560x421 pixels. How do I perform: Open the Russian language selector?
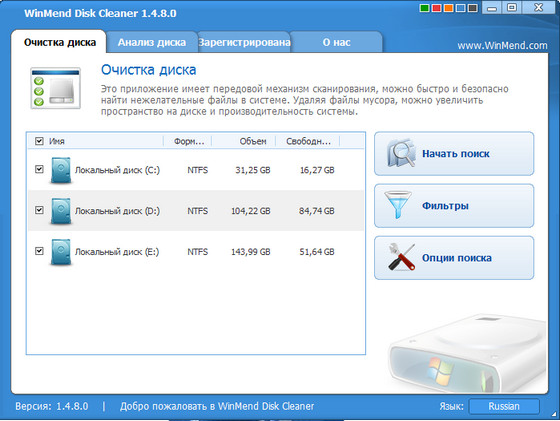pyautogui.click(x=504, y=406)
